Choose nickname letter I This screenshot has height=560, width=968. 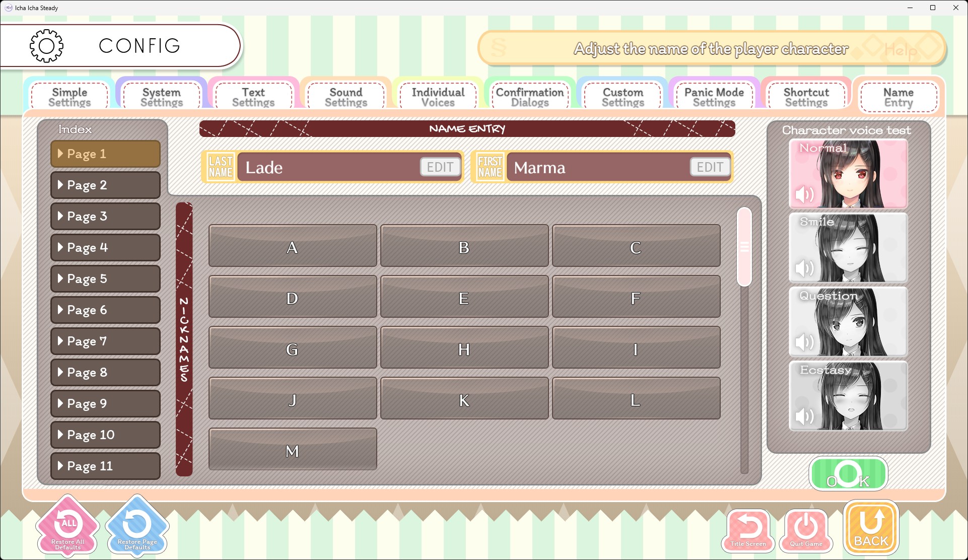(636, 347)
